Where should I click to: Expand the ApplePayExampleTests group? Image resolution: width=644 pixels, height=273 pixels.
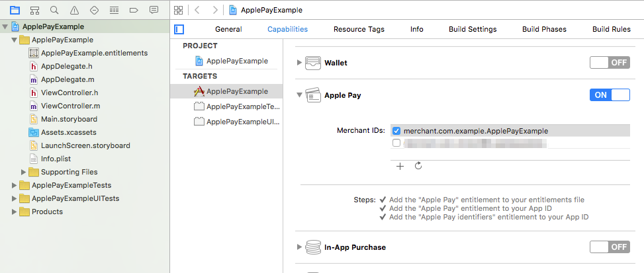[x=15, y=185]
